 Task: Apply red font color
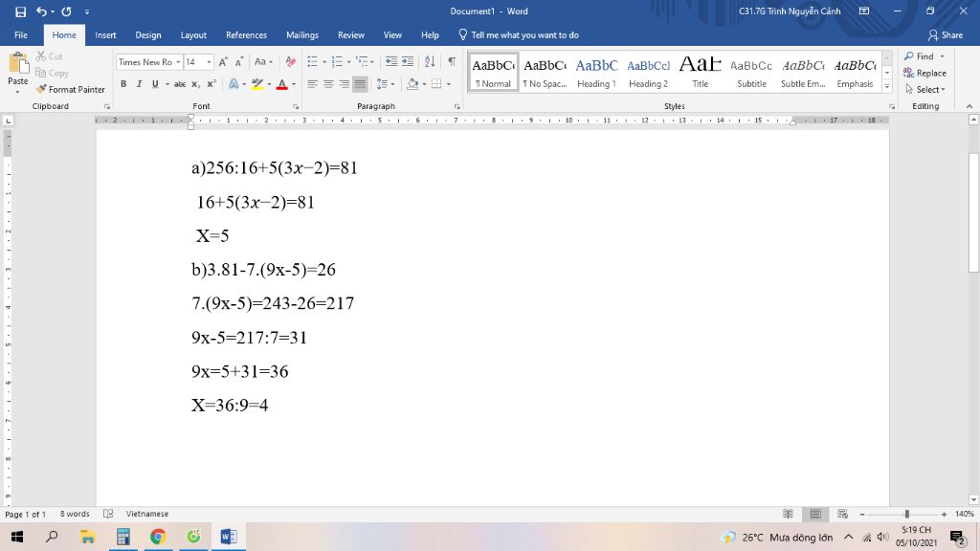coord(282,84)
